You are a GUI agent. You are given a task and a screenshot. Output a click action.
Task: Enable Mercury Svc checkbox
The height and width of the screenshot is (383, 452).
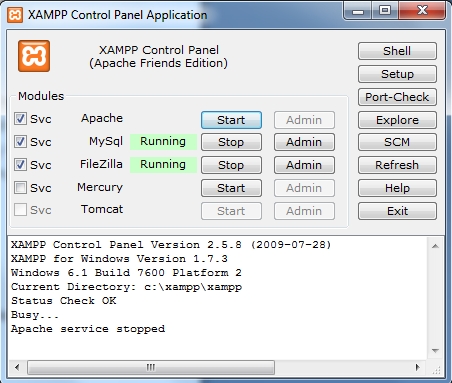(x=20, y=187)
